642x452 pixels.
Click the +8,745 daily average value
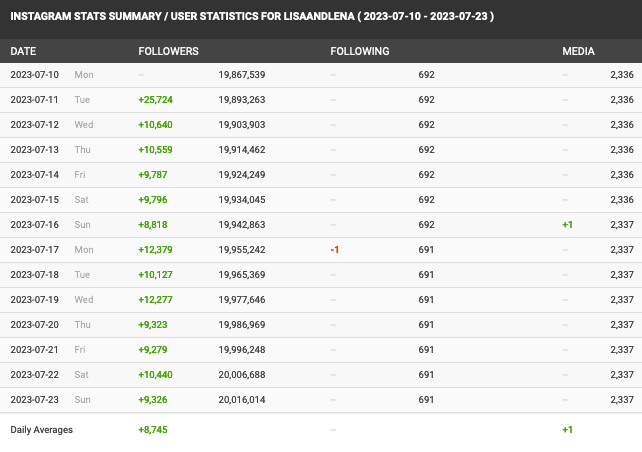coord(153,430)
